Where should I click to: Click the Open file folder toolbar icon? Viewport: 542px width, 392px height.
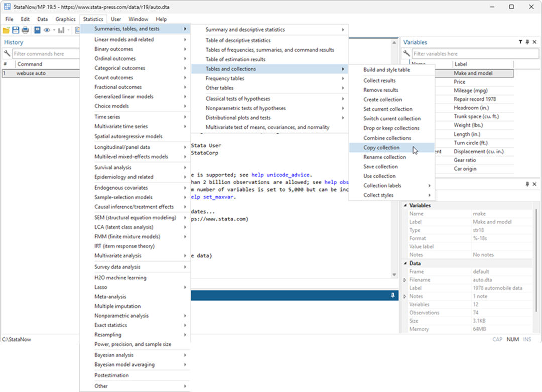pos(6,31)
